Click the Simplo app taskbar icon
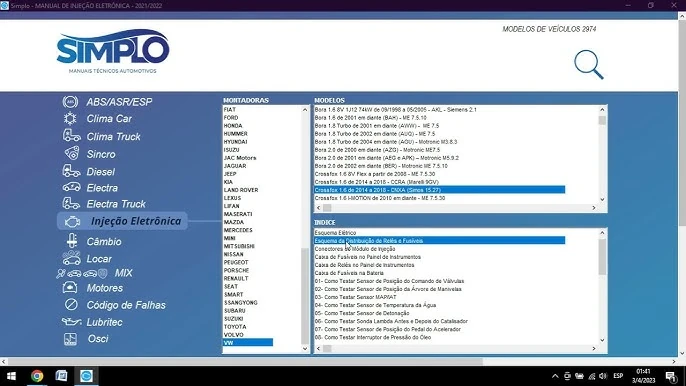Viewport: 686px width, 386px height. coord(86,376)
